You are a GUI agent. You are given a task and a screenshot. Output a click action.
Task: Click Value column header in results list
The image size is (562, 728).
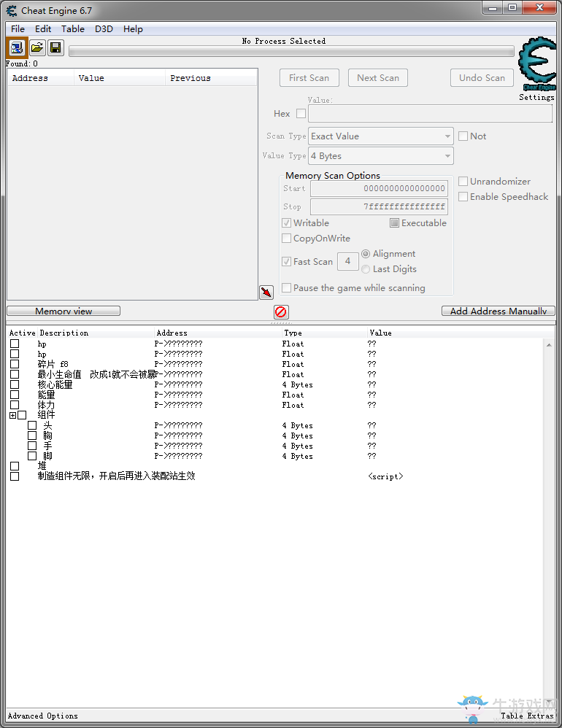(x=120, y=78)
